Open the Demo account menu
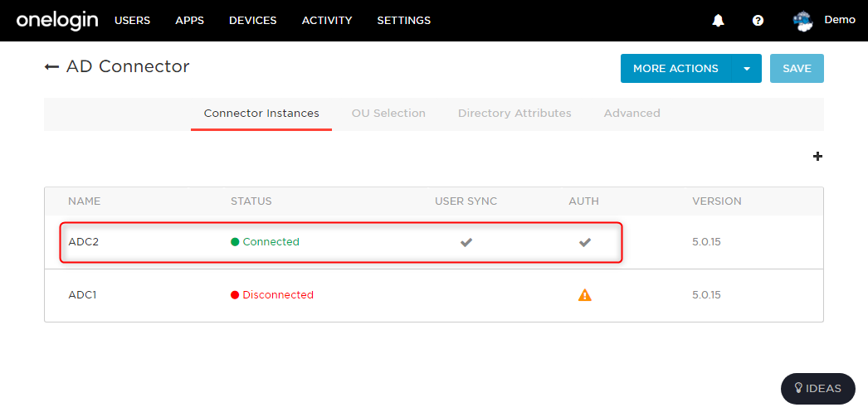This screenshot has height=417, width=868. (840, 20)
